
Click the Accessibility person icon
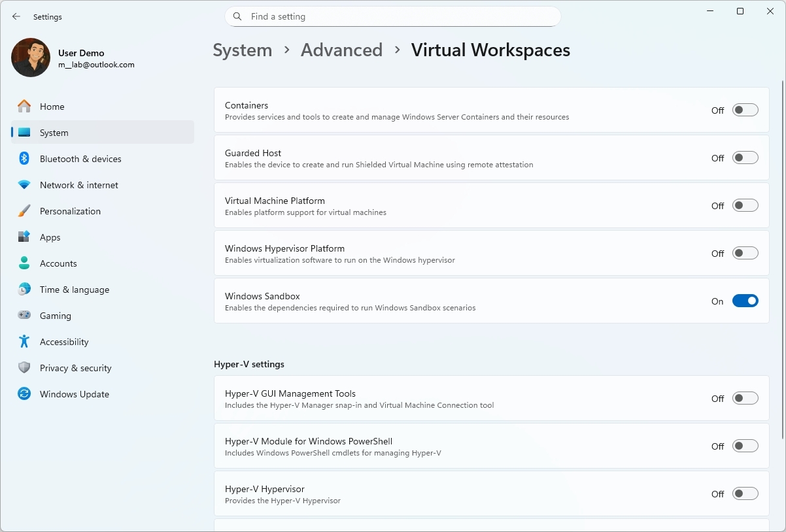pos(24,342)
